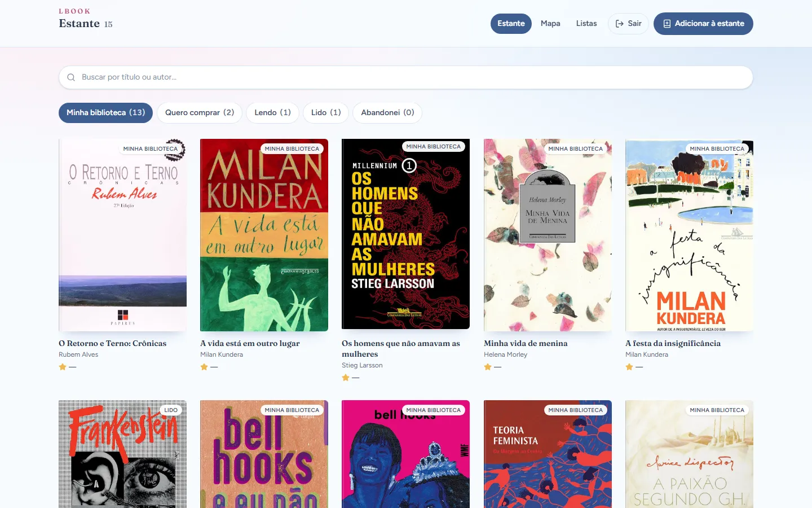Click the rating star under O Retorno e Terno
This screenshot has width=812, height=508.
63,367
